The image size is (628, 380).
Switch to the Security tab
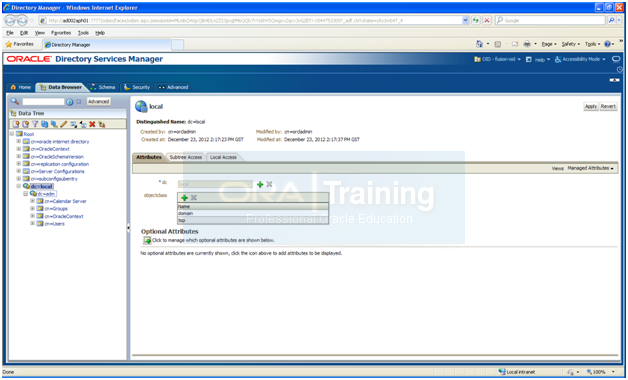point(137,87)
